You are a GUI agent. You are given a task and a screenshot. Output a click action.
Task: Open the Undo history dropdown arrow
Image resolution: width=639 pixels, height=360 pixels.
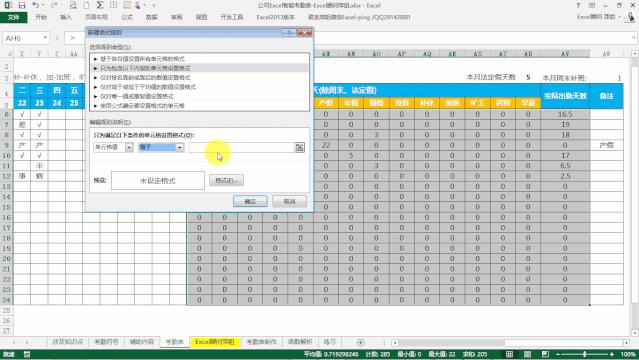[x=43, y=5]
